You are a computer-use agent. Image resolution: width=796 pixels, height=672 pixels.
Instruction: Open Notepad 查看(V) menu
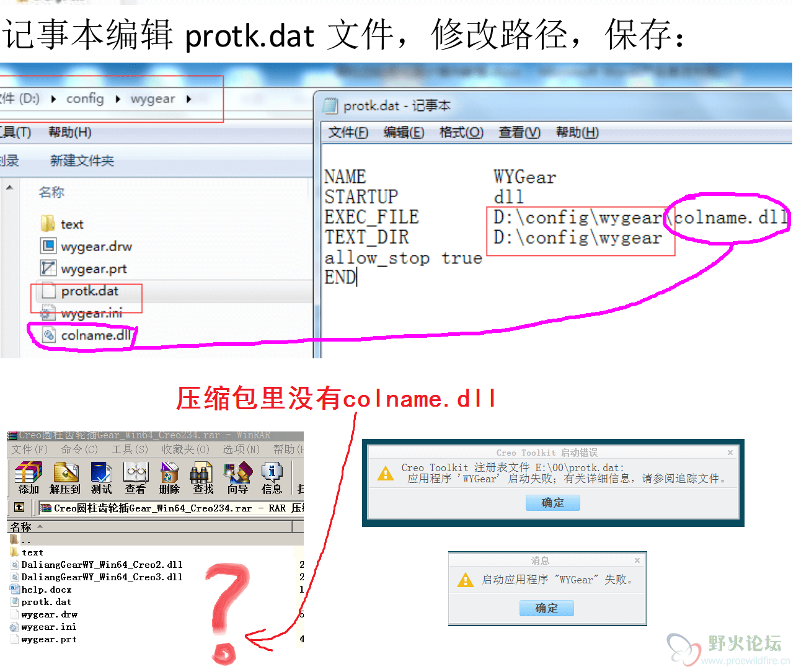coord(520,133)
